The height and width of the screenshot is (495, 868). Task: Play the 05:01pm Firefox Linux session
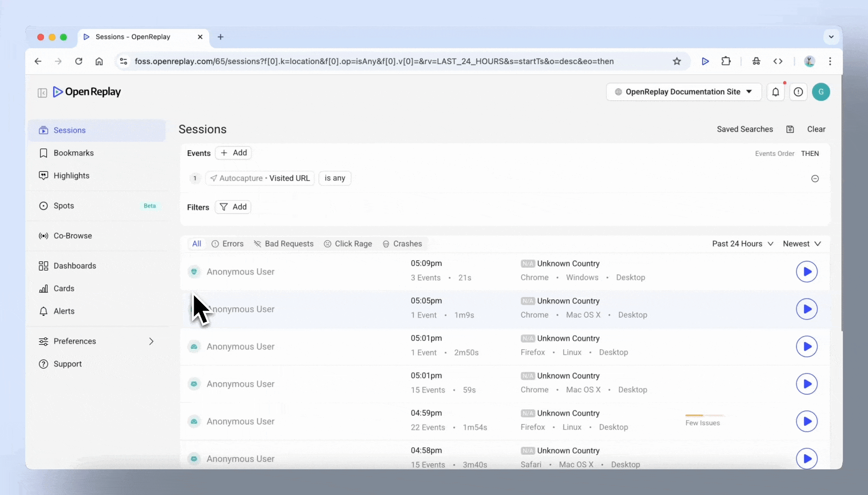pos(807,346)
